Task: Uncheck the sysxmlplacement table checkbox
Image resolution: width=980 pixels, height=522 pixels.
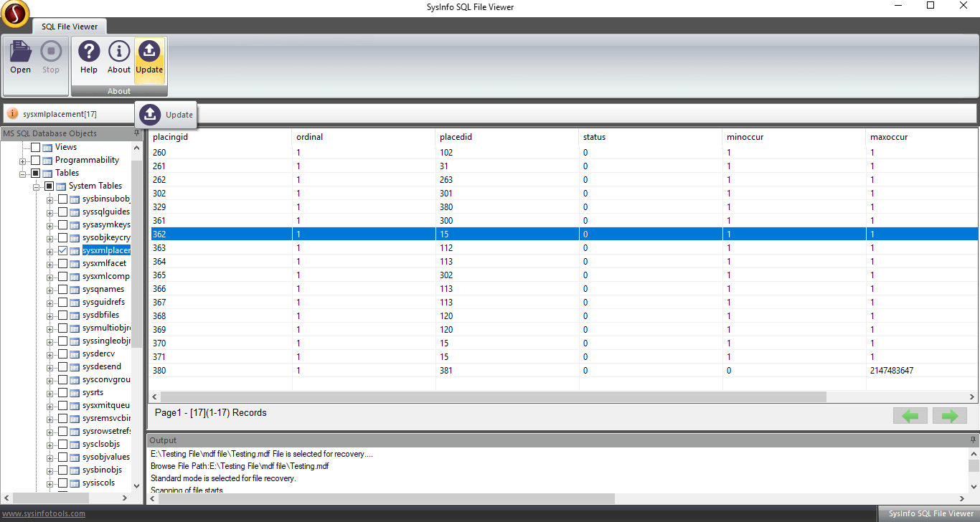Action: click(62, 250)
